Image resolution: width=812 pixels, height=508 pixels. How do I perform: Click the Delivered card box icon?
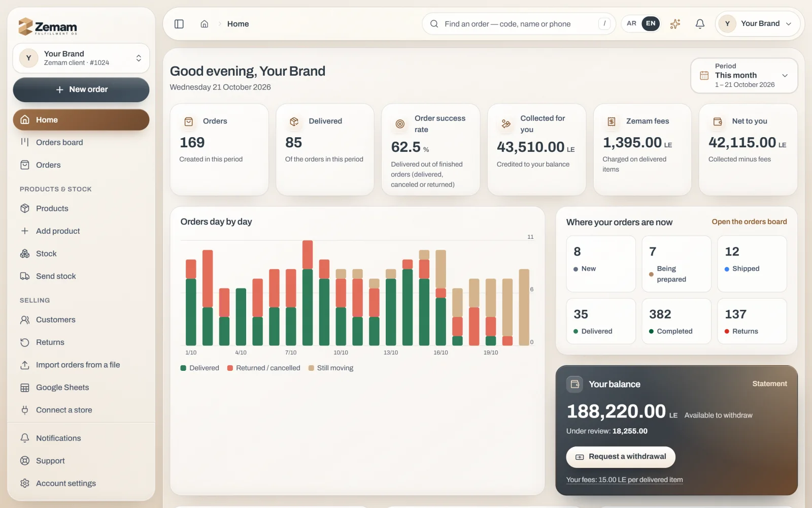click(x=294, y=121)
